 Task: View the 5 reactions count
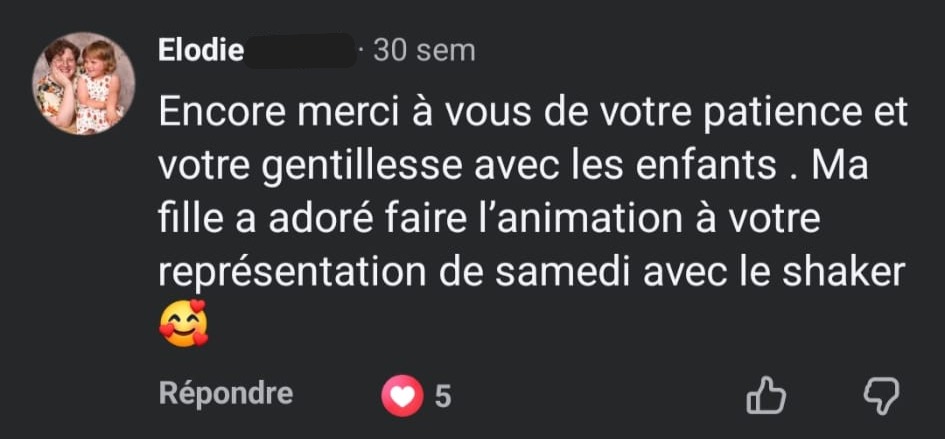pos(442,397)
